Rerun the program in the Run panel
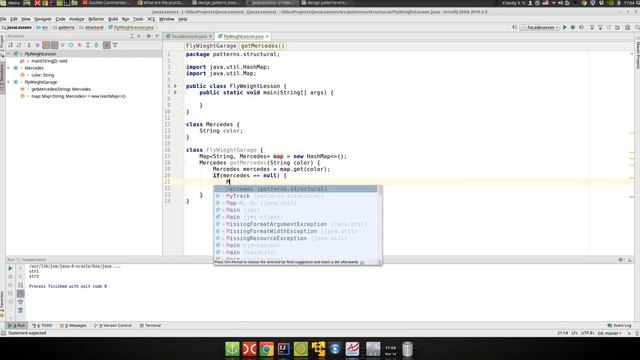640x360 pixels. click(10, 268)
